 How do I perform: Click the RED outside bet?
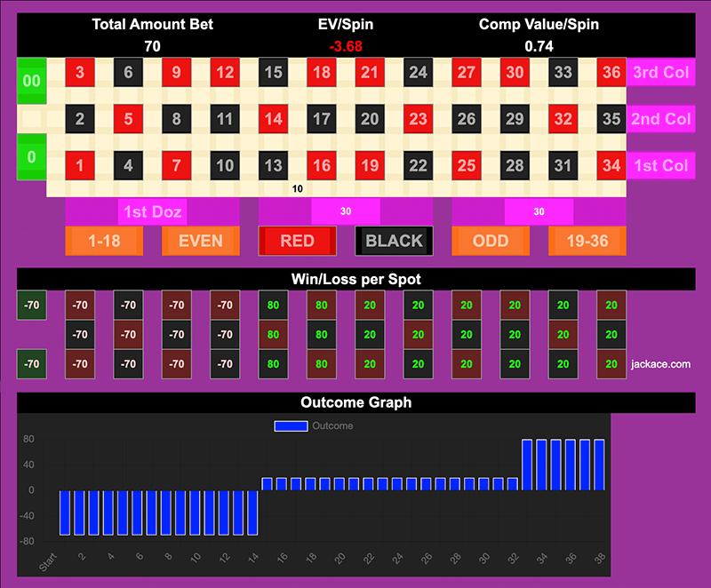tap(297, 241)
